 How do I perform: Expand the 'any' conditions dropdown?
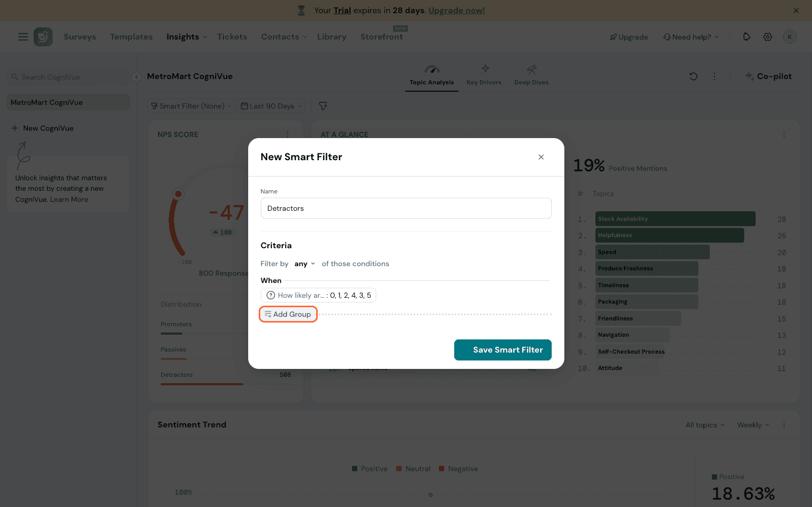tap(305, 264)
